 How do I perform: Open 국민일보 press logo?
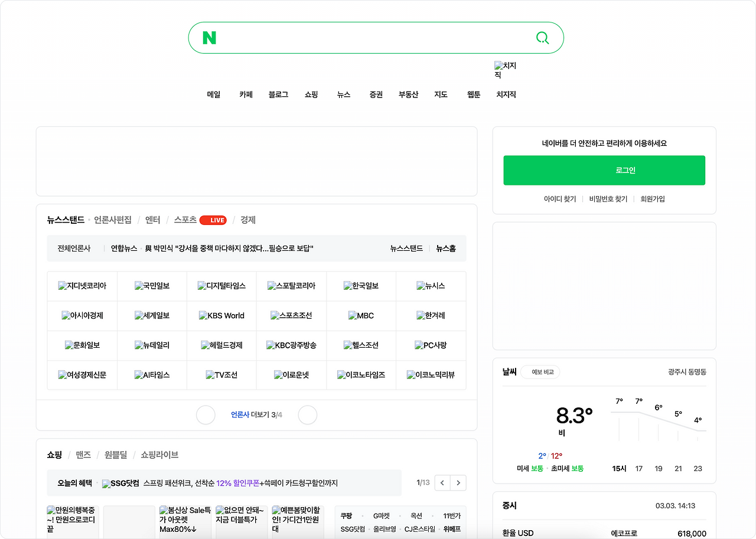(x=152, y=286)
